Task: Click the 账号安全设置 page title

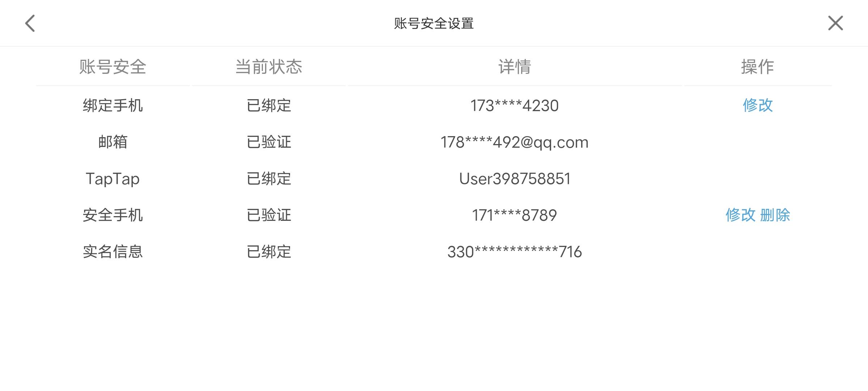Action: pyautogui.click(x=434, y=24)
